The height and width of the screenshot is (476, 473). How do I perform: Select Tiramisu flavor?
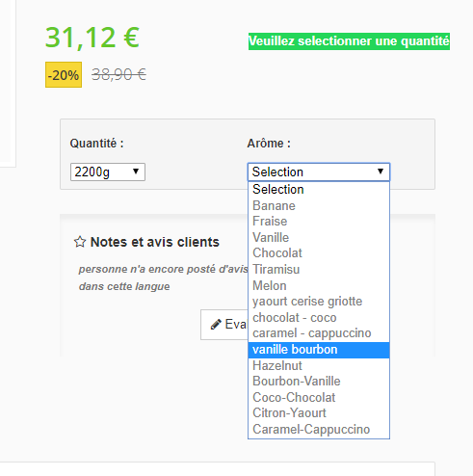click(x=319, y=269)
